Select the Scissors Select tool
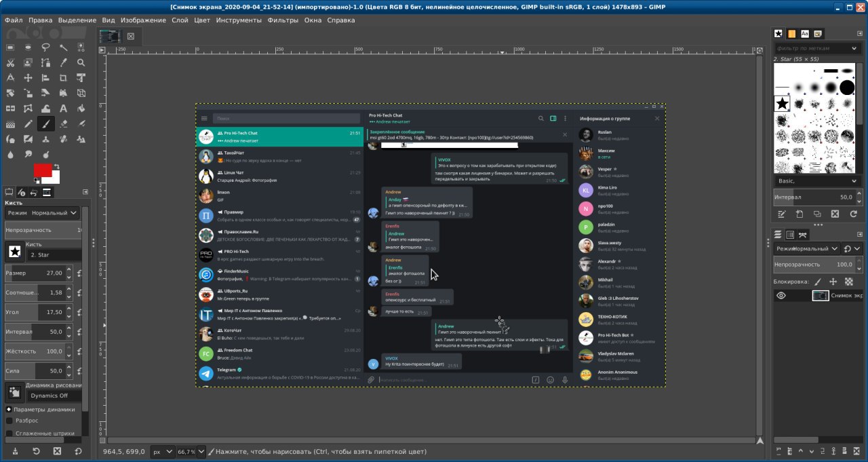Viewport: 868px width, 462px height. pos(10,63)
